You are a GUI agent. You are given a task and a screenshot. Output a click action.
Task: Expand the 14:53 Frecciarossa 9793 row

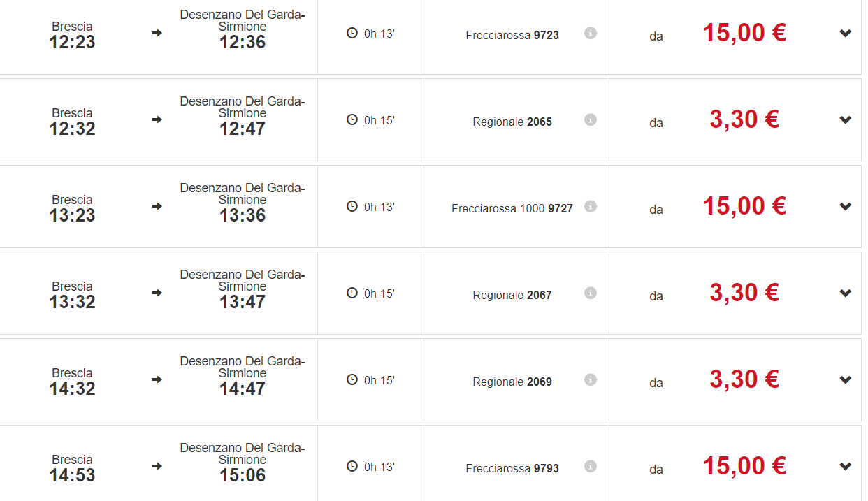point(846,467)
